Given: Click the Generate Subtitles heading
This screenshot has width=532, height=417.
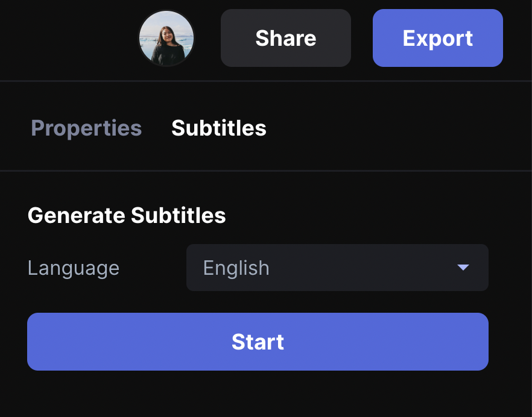Looking at the screenshot, I should coord(127,215).
